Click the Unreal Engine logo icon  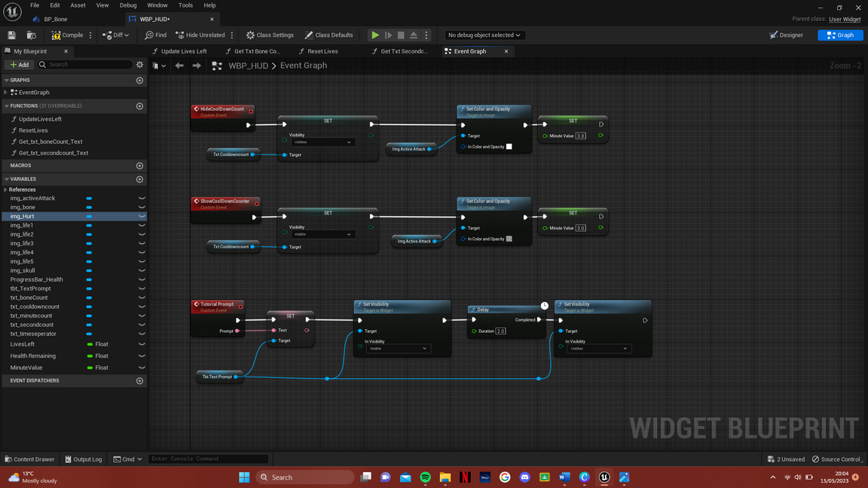pyautogui.click(x=12, y=11)
